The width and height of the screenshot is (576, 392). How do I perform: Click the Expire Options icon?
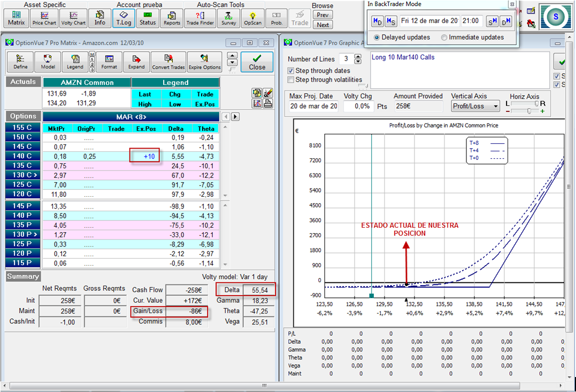204,62
